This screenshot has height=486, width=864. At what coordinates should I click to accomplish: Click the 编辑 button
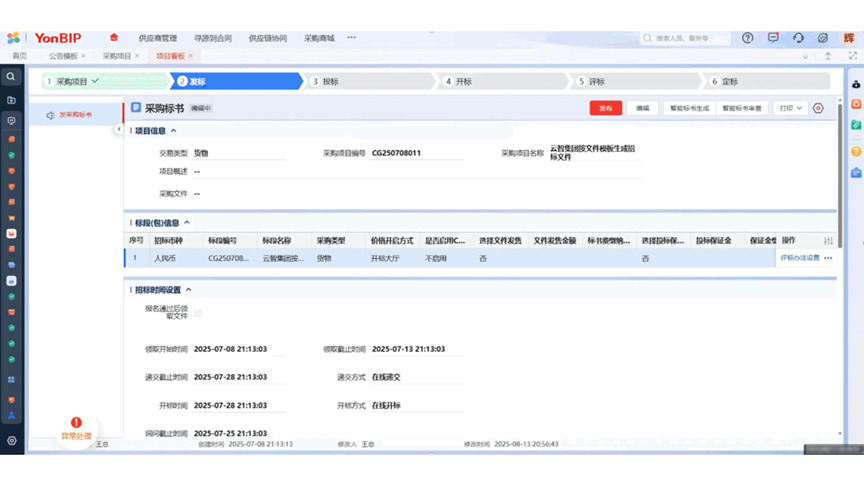point(642,109)
